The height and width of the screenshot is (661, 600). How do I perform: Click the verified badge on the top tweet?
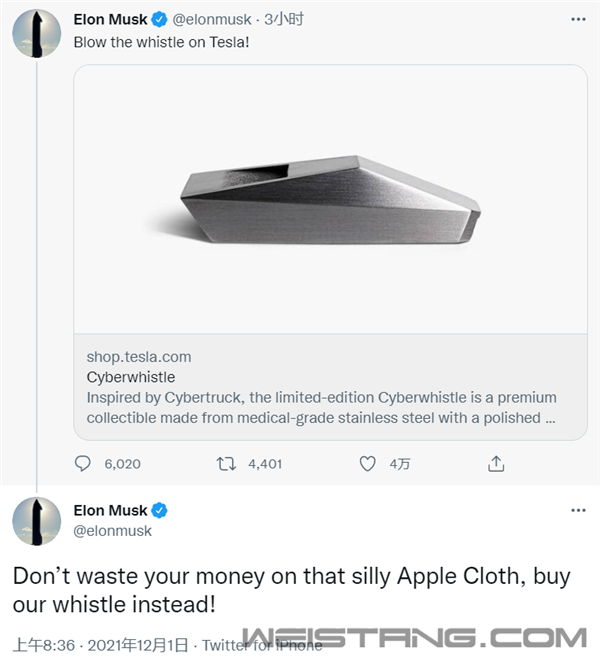[x=157, y=19]
